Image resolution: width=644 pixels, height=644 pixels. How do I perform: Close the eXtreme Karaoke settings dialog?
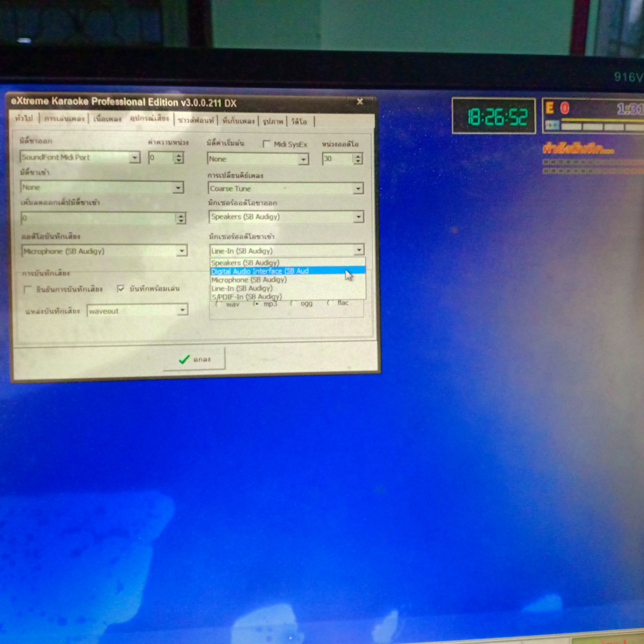click(360, 101)
